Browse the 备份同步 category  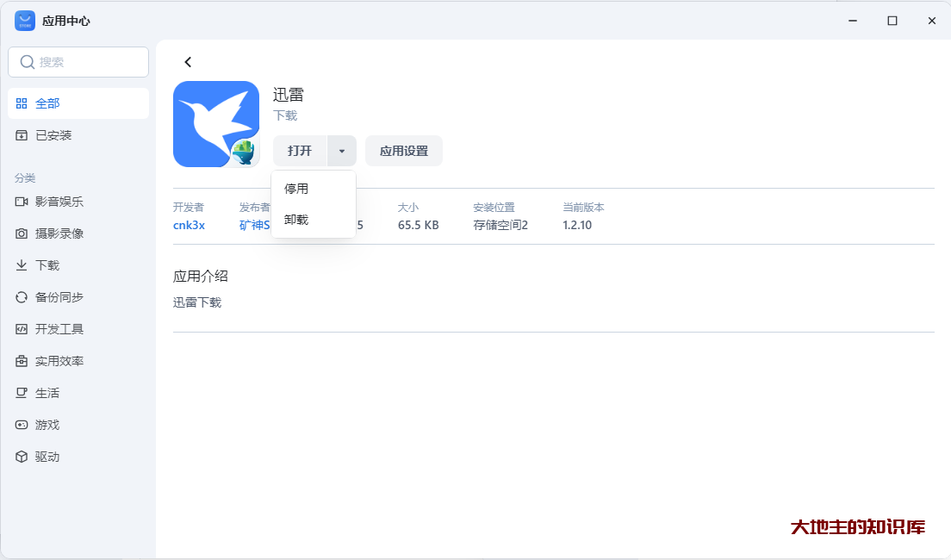click(x=78, y=297)
